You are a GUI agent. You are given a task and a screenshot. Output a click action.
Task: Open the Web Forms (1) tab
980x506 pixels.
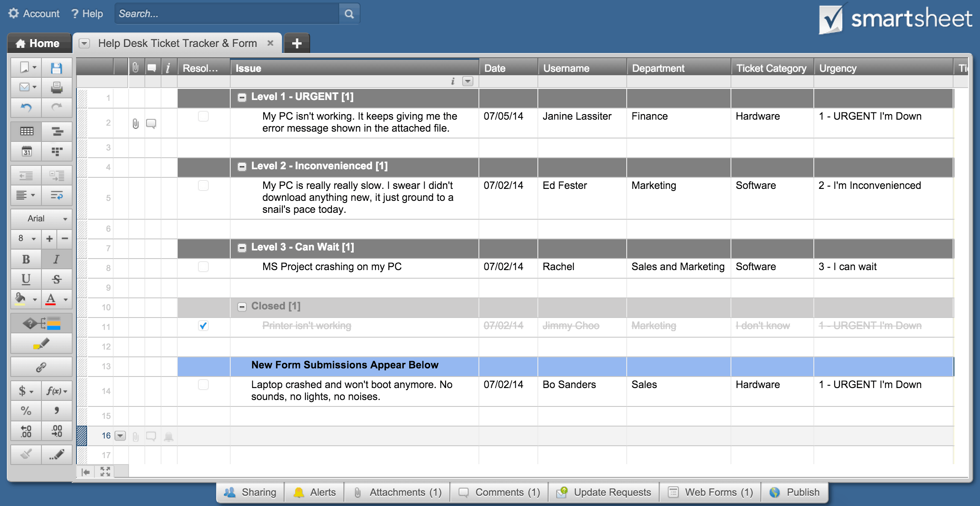click(710, 492)
